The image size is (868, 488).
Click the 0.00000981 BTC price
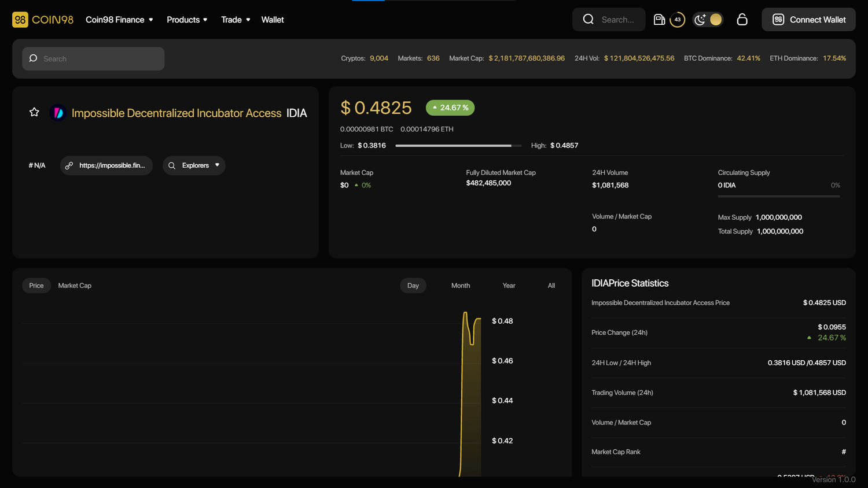click(366, 129)
